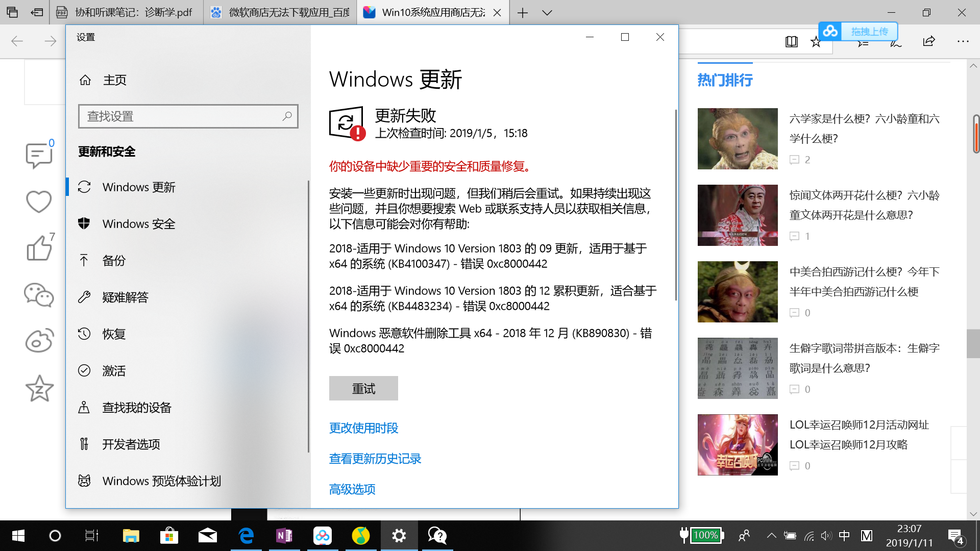Click the 热门排行 heading
Screen dimensions: 980x551
click(725, 80)
